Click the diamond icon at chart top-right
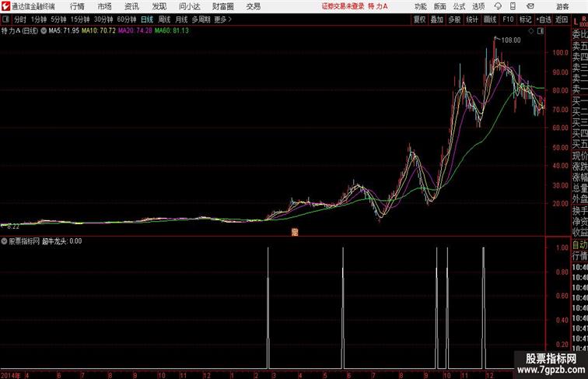 531,31
